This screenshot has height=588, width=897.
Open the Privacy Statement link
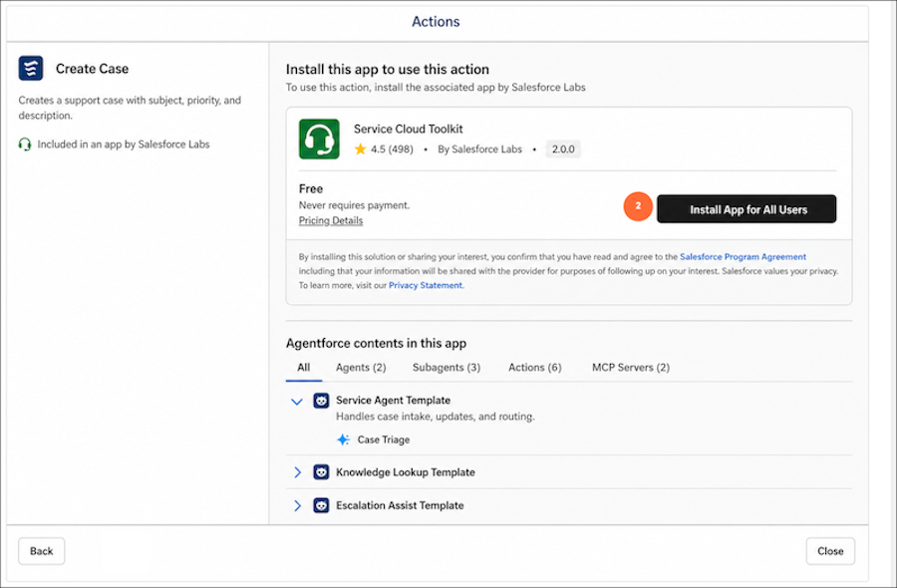click(425, 285)
